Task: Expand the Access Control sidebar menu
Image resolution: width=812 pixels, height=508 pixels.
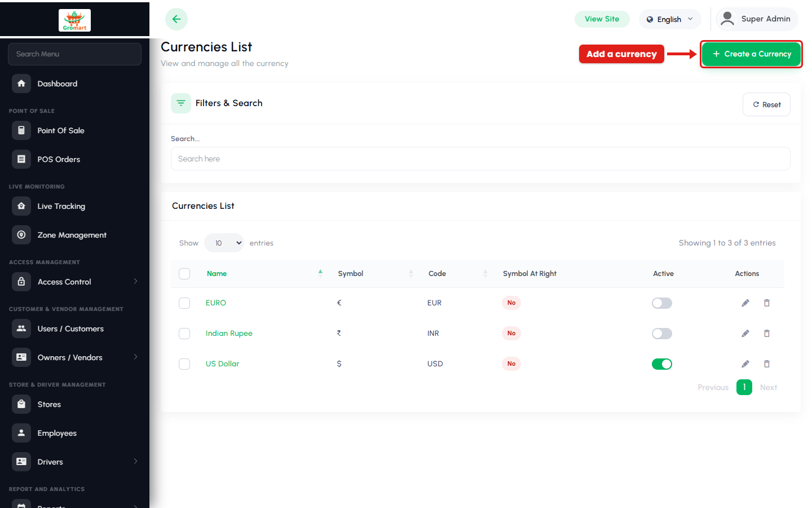Action: pyautogui.click(x=74, y=282)
